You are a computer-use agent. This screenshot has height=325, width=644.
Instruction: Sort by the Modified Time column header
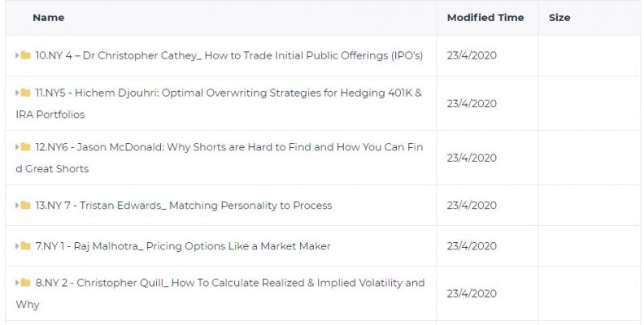click(x=485, y=18)
